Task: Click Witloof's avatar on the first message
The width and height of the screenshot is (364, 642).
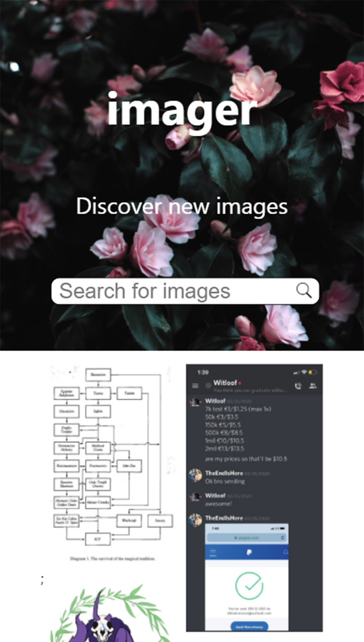Action: pyautogui.click(x=195, y=402)
